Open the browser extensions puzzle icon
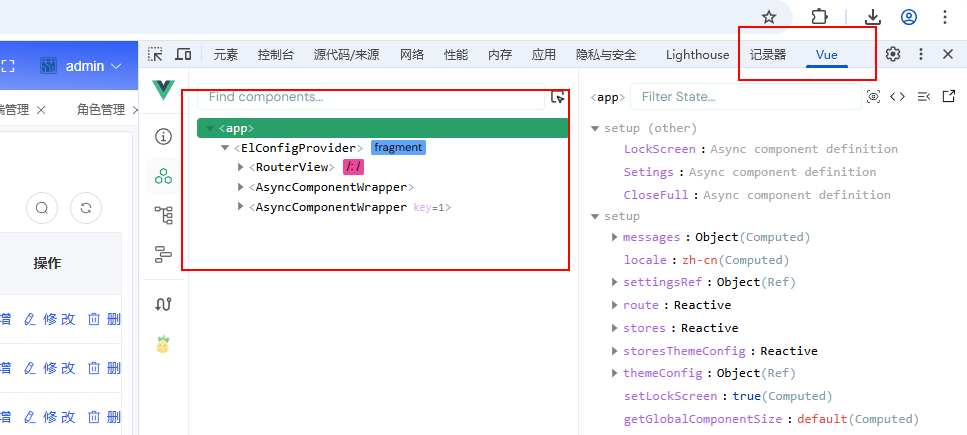Screen dimensions: 967x435 (819, 17)
